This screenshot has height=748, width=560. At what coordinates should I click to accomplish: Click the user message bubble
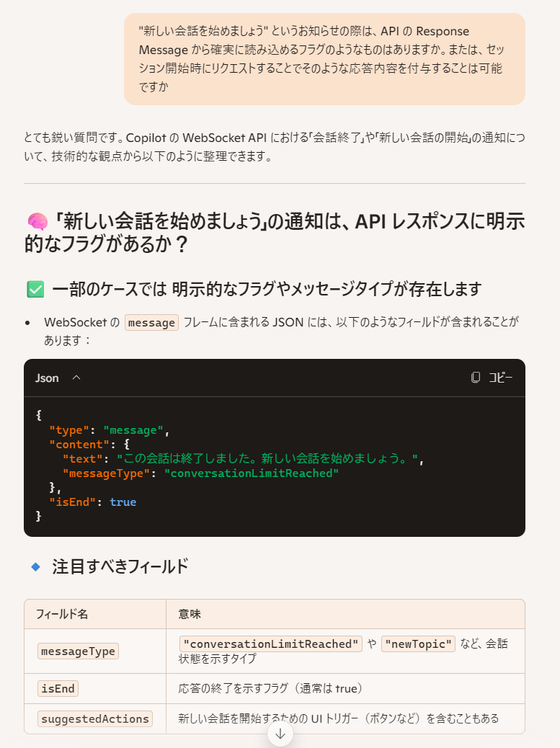tap(324, 59)
